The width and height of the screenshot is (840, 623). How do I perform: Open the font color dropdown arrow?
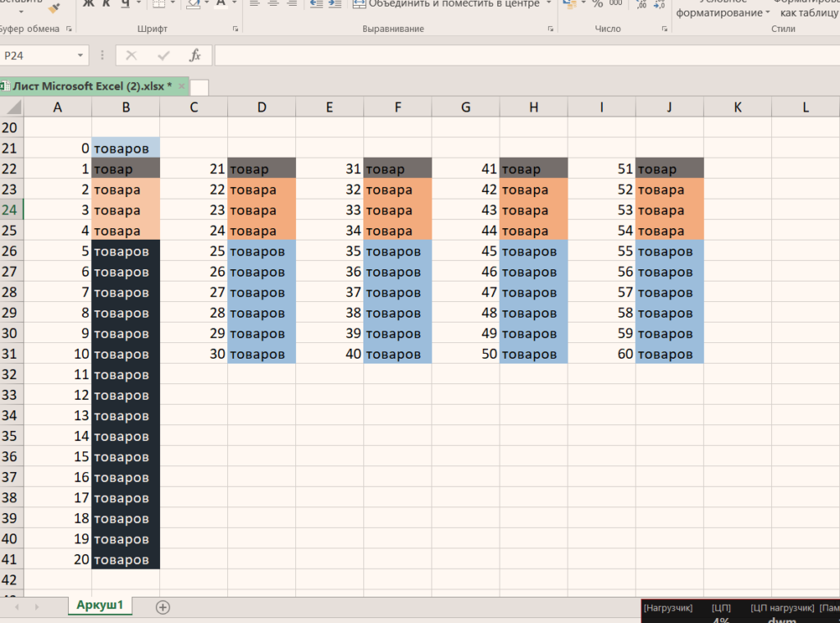pyautogui.click(x=234, y=3)
